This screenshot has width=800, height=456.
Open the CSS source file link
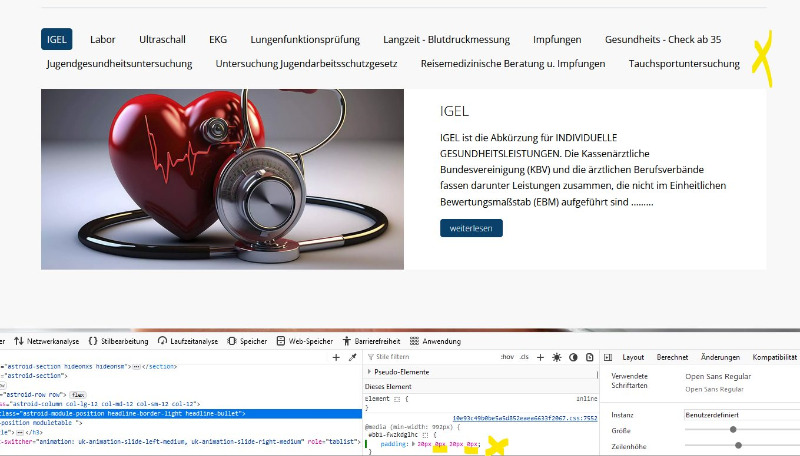(524, 418)
